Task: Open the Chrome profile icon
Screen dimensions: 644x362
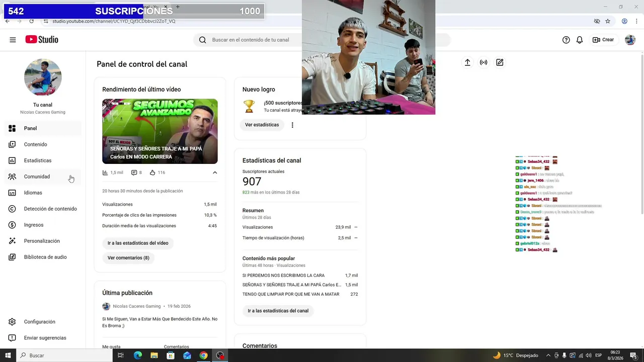Action: click(624, 21)
